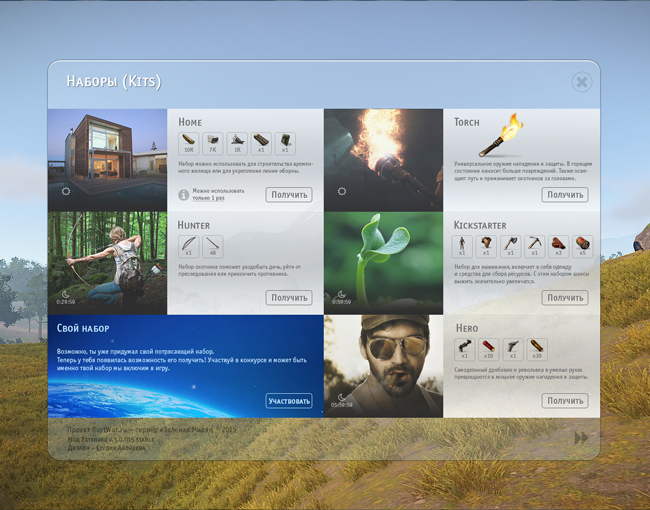This screenshot has width=650, height=510.
Task: Select the 48 arrows item in Hunter kit
Action: 213,246
